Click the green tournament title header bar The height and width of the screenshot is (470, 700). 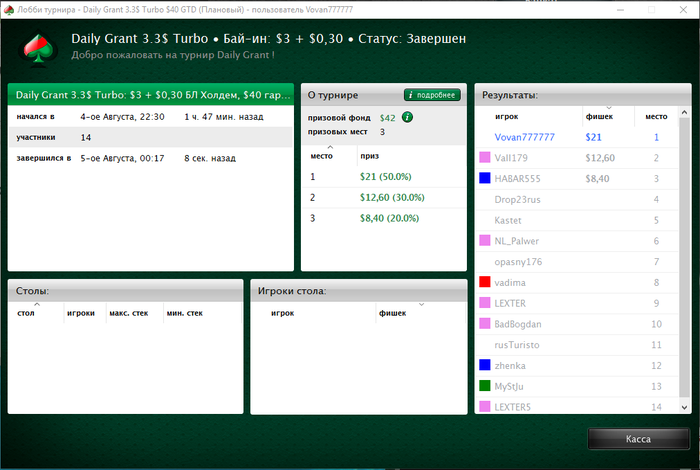(151, 94)
